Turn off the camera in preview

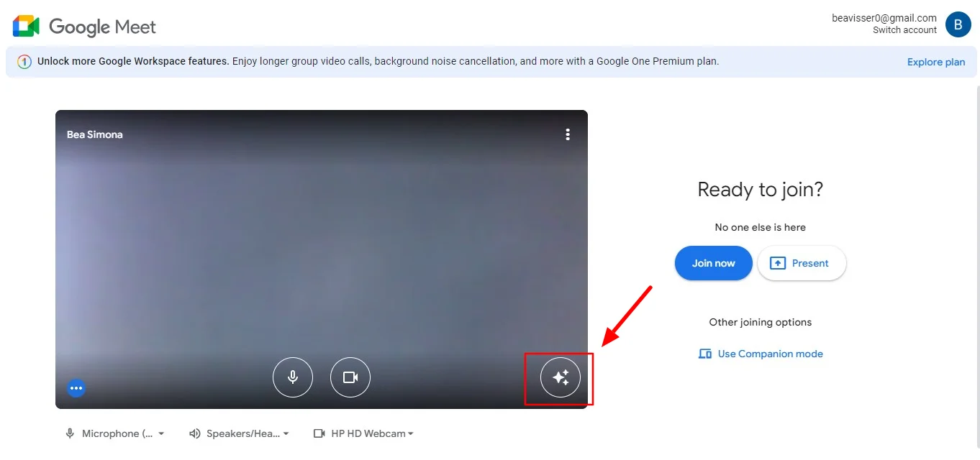[x=350, y=377]
